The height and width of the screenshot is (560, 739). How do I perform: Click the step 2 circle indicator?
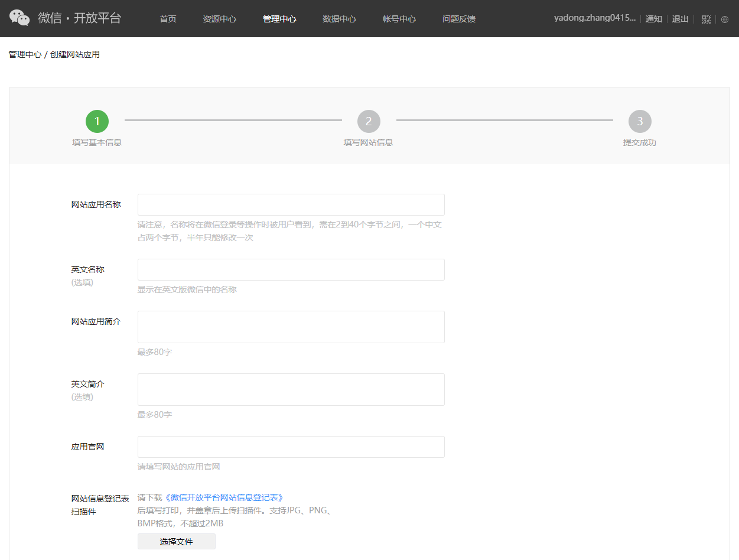369,121
